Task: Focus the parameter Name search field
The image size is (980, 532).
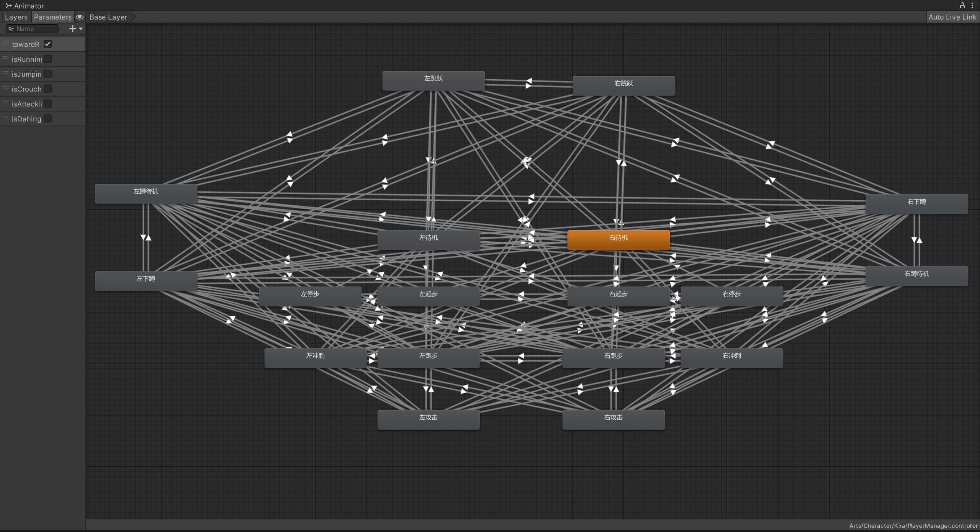Action: [x=32, y=29]
